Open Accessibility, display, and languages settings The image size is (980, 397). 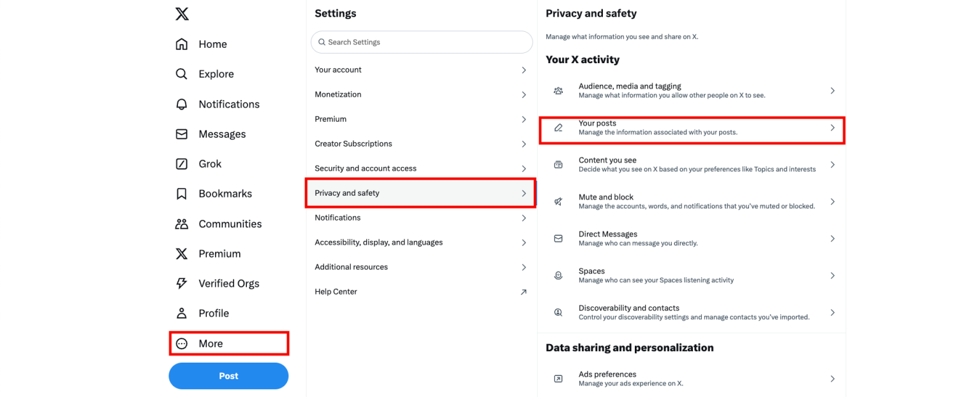coord(378,242)
